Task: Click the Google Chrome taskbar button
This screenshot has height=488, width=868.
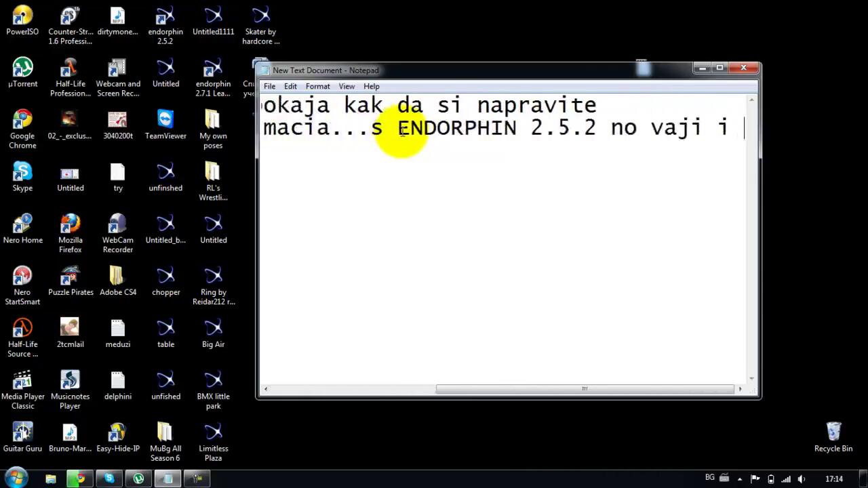Action: [x=80, y=479]
